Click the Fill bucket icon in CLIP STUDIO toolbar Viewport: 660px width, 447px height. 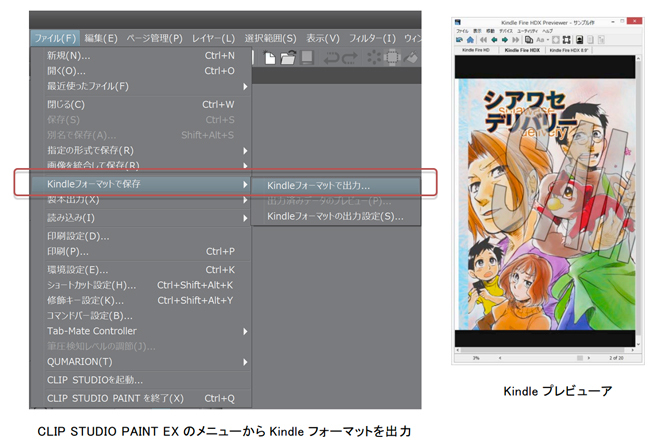click(411, 58)
